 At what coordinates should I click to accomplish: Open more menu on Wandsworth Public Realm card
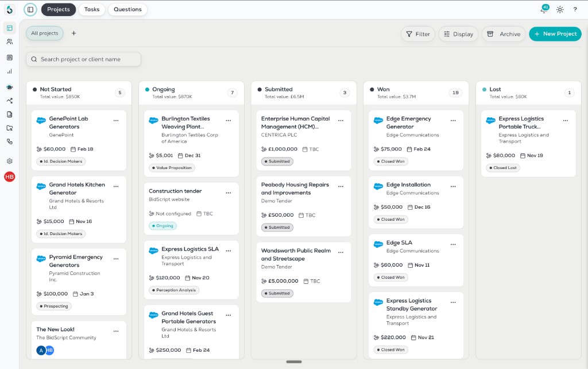coord(341,252)
